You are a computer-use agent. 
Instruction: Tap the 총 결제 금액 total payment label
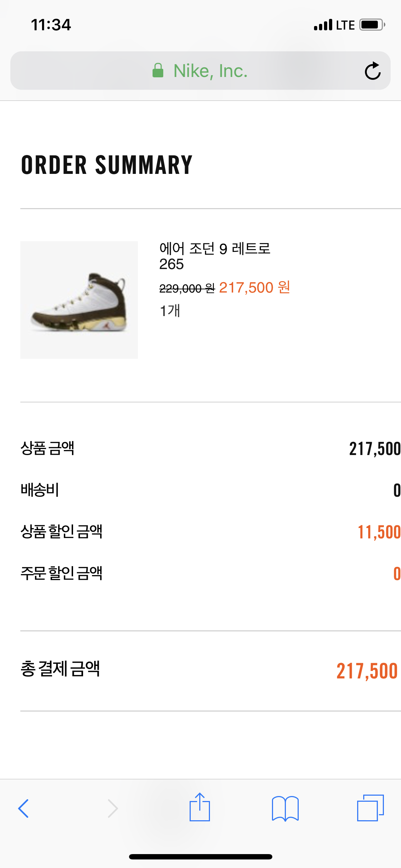(60, 669)
